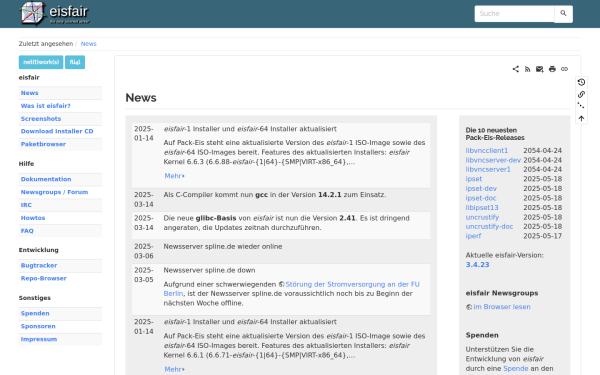600x375 pixels.
Task: Click the magnifier search button
Action: point(563,14)
